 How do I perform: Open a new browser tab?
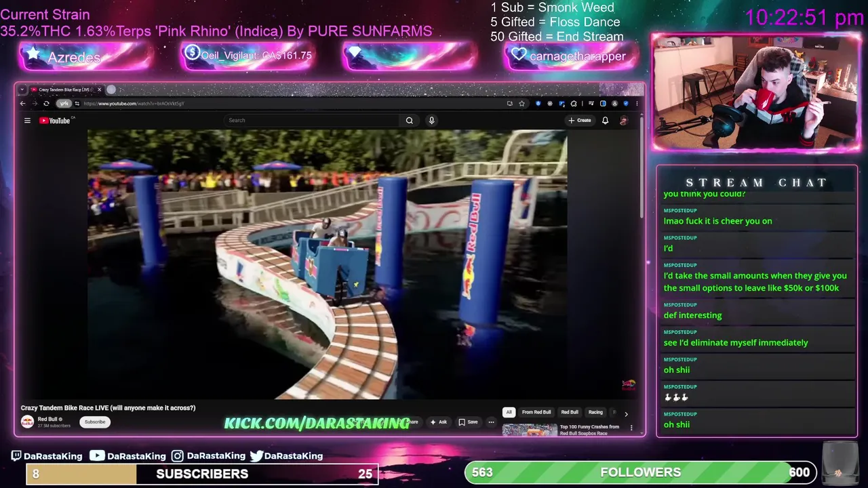(x=111, y=89)
